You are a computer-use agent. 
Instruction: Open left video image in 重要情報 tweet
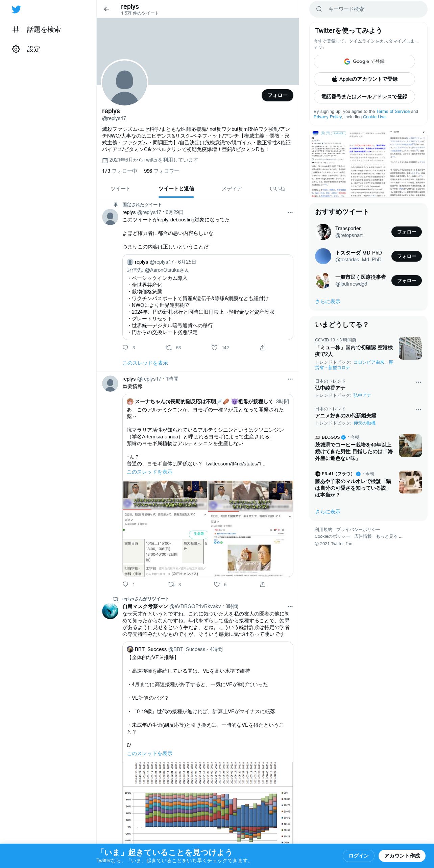165,528
